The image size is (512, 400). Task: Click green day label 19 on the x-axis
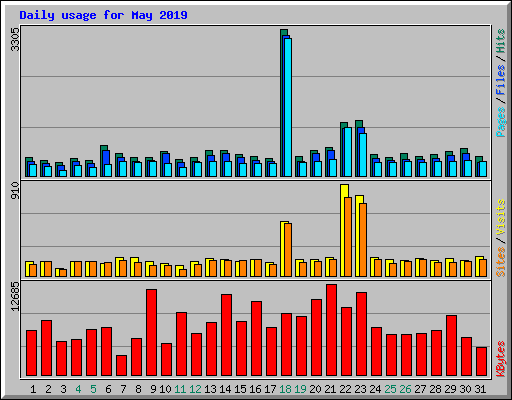(300, 389)
